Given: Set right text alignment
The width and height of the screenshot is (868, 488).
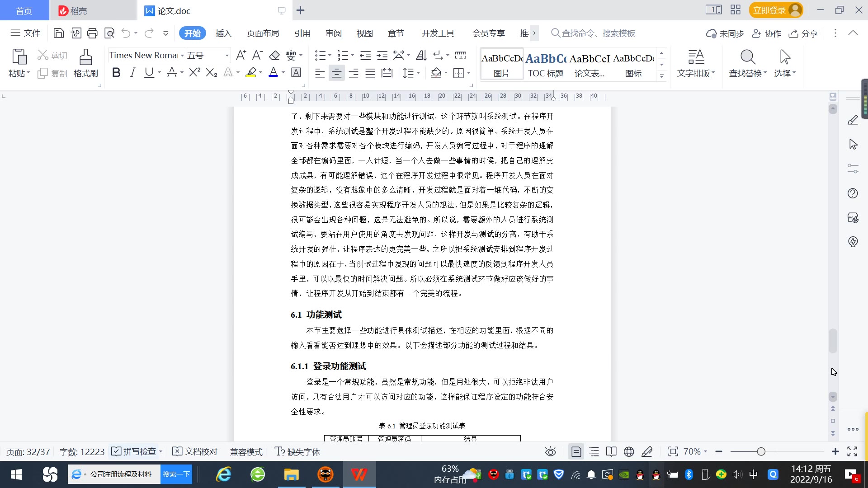Looking at the screenshot, I should (x=354, y=73).
